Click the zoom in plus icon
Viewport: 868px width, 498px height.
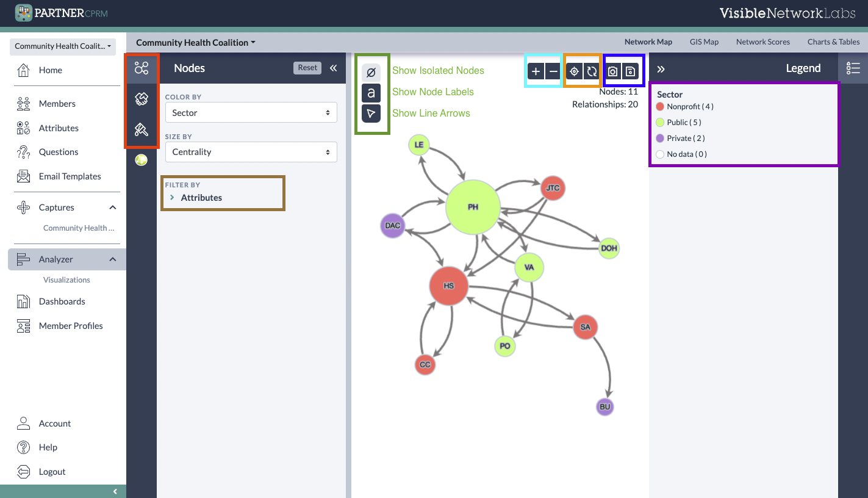[x=536, y=71]
